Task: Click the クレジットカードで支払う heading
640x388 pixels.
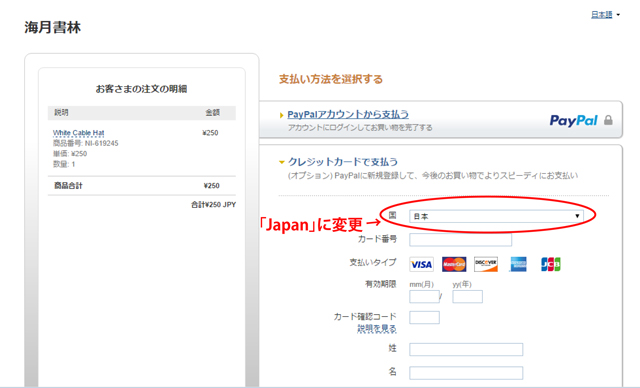Action: [343, 162]
